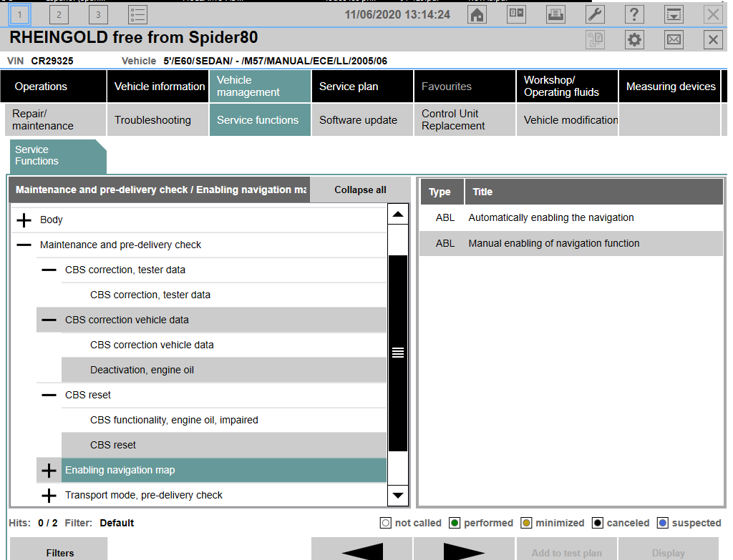Click the Display button

tap(669, 550)
